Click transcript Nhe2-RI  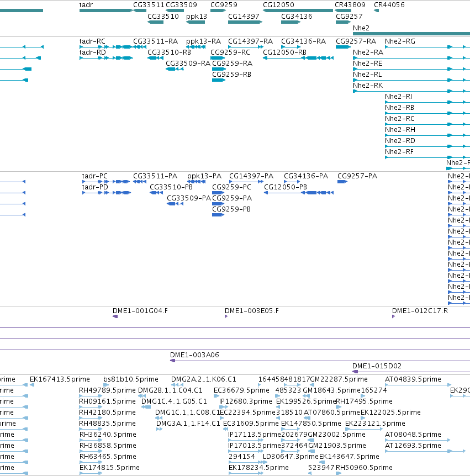point(398,96)
